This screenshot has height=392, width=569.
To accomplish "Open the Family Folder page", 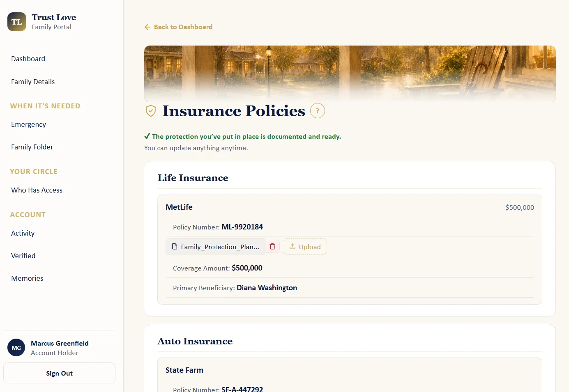I will (32, 147).
